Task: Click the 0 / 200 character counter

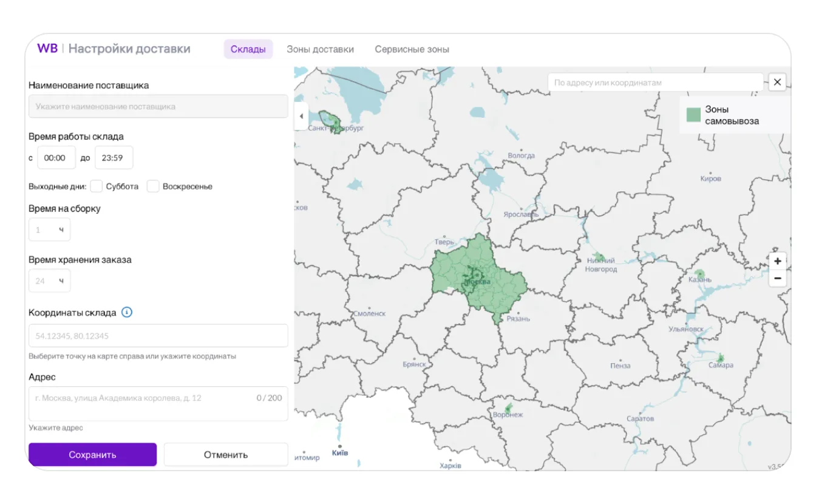Action: (269, 398)
